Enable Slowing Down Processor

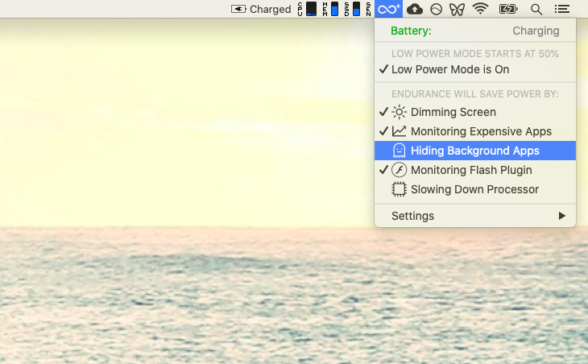click(x=475, y=189)
